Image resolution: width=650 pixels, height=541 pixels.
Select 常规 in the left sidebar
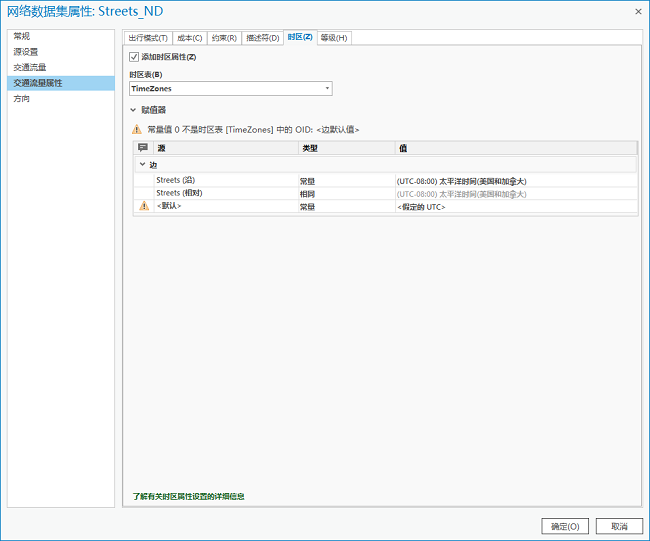pyautogui.click(x=22, y=36)
